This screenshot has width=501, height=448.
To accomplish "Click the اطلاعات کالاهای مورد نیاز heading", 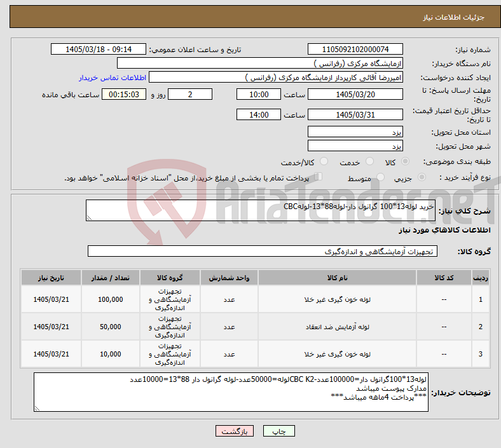I will click(444, 230).
